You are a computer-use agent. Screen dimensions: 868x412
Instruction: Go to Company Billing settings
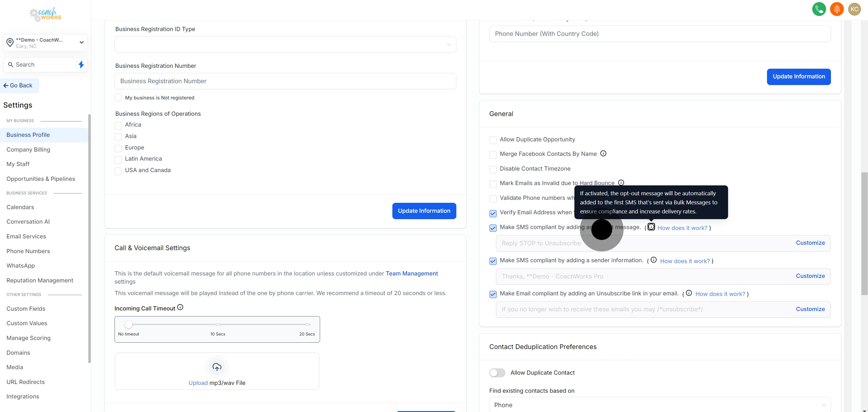(x=28, y=149)
